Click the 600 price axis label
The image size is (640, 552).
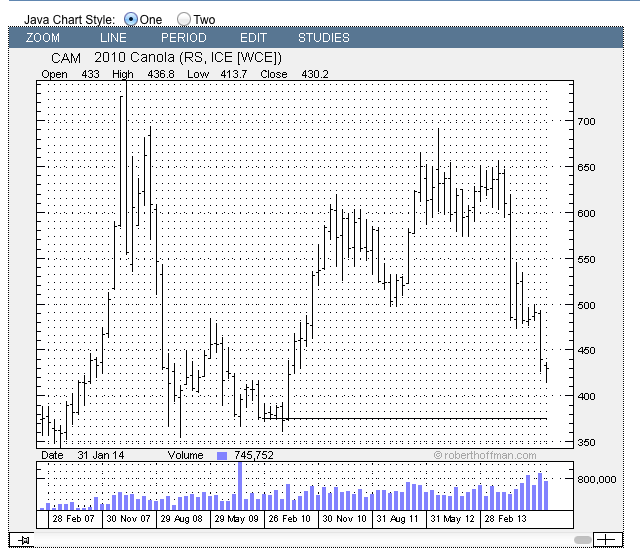click(x=586, y=214)
